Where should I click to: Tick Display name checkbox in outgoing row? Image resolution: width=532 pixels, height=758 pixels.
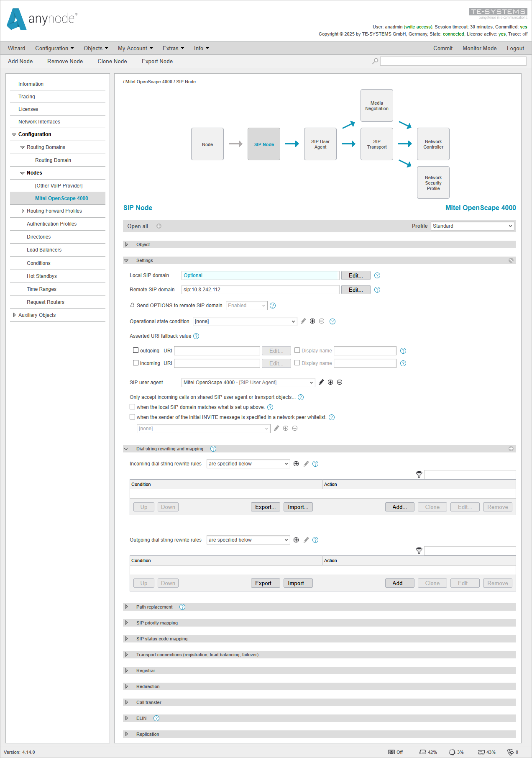[297, 350]
